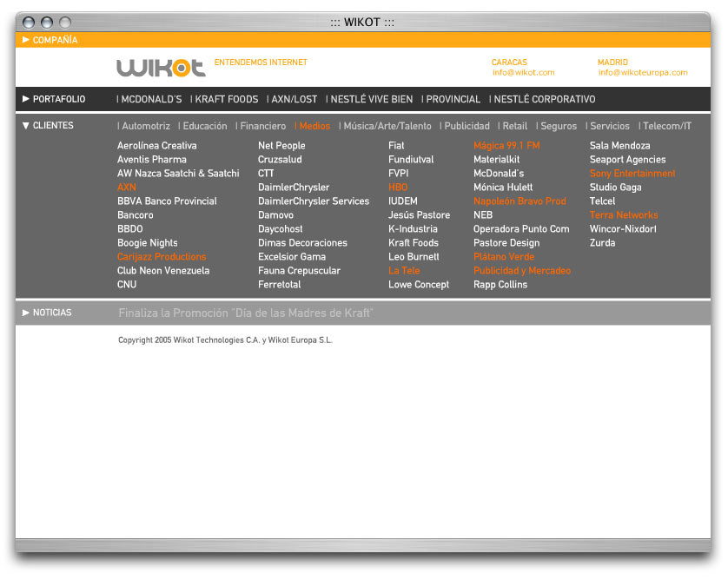Image resolution: width=728 pixels, height=580 pixels.
Task: Click the Aventis Pharma client name
Action: pyautogui.click(x=152, y=160)
